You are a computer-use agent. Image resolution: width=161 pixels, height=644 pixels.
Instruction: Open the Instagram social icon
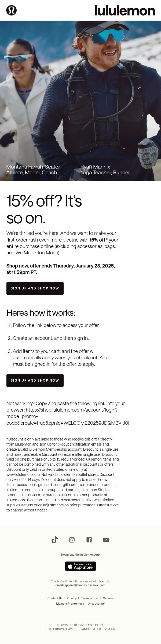[x=72, y=540]
